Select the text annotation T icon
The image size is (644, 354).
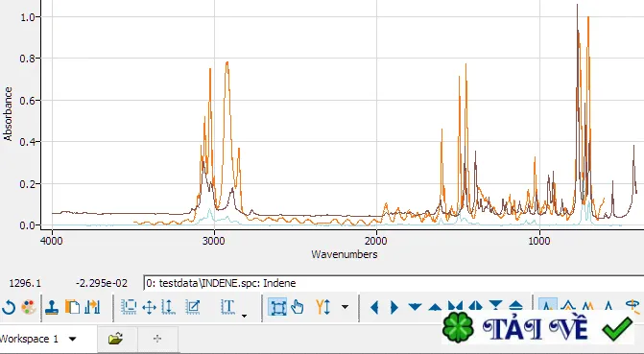tap(228, 307)
